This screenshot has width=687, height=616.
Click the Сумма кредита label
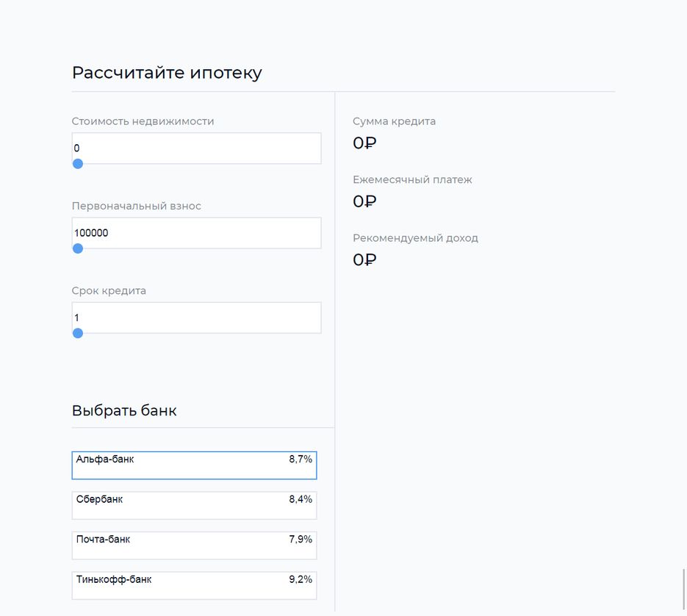(x=394, y=121)
